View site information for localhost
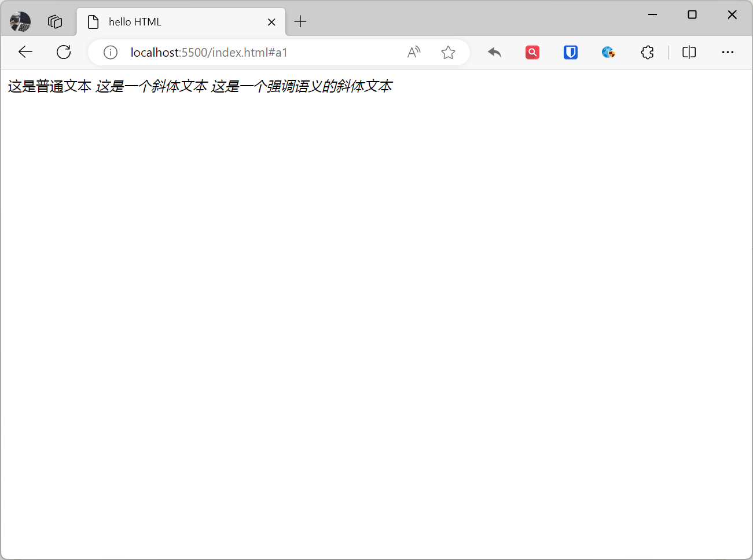Viewport: 753px width, 560px height. 110,52
